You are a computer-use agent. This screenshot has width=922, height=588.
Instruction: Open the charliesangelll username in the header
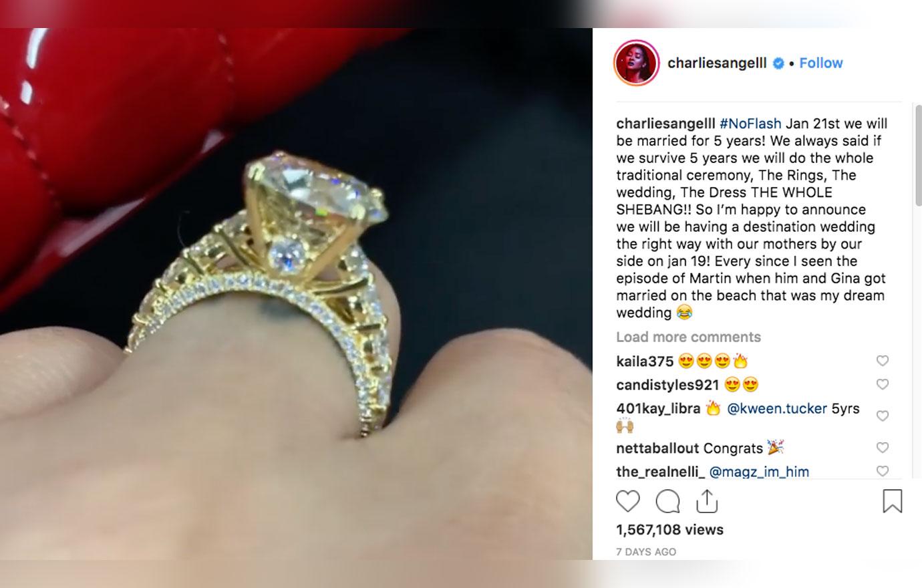click(x=718, y=63)
